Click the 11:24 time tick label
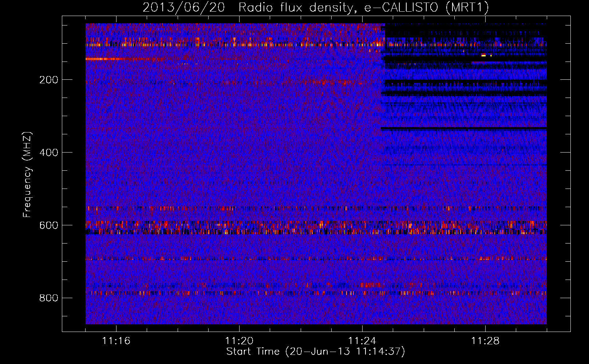The image size is (589, 364). click(362, 341)
